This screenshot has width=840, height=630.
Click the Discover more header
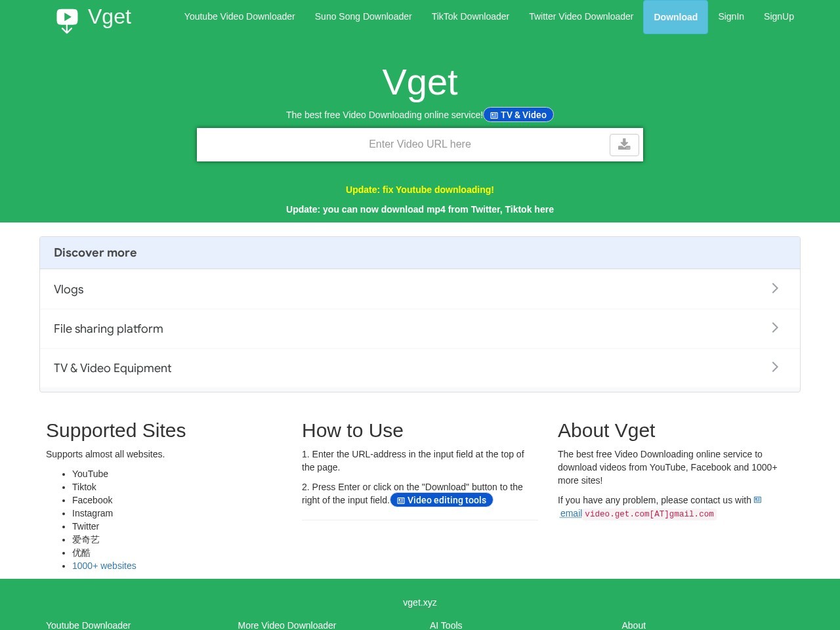click(420, 253)
